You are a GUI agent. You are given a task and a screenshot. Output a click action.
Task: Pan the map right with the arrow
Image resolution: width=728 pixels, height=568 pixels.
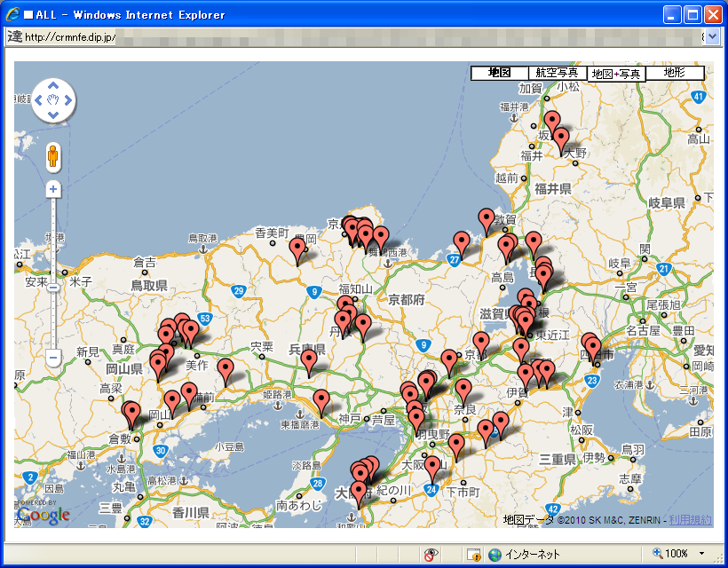[x=67, y=99]
